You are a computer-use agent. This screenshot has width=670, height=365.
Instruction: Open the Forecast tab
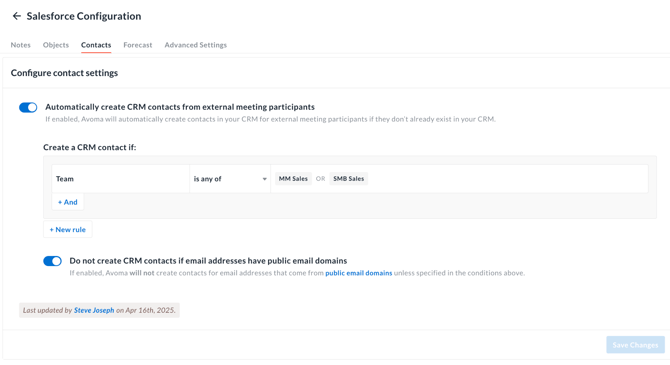coord(138,45)
